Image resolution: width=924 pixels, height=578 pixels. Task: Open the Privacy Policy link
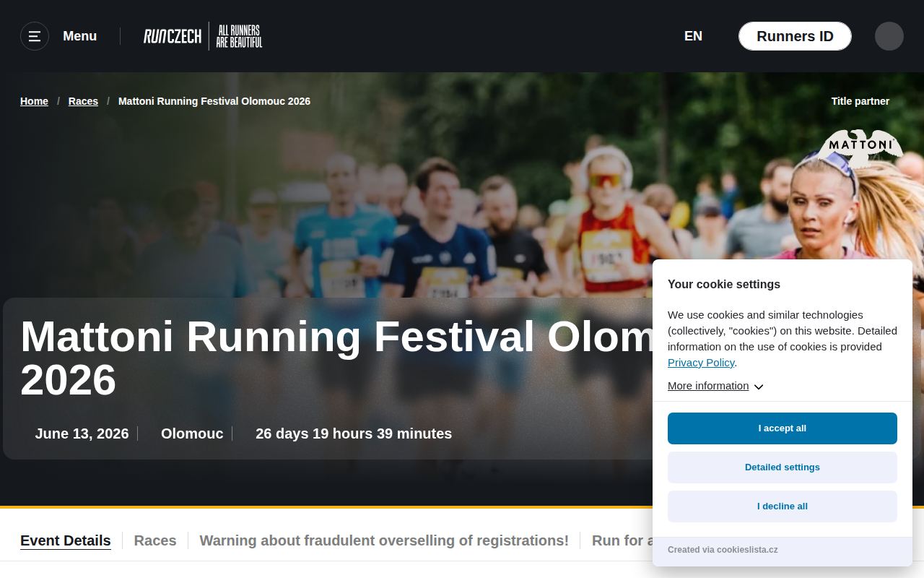pos(701,363)
